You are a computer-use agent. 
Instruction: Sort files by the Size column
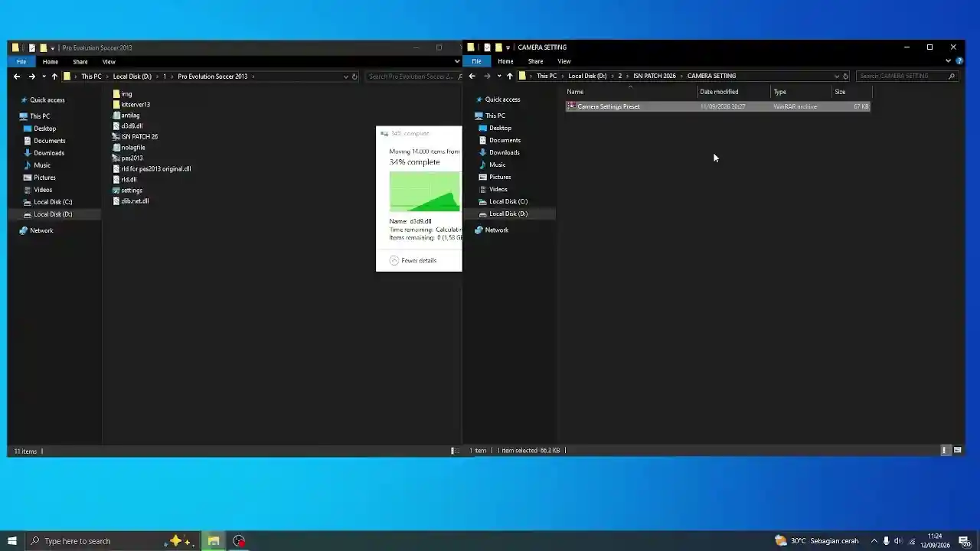coord(851,92)
